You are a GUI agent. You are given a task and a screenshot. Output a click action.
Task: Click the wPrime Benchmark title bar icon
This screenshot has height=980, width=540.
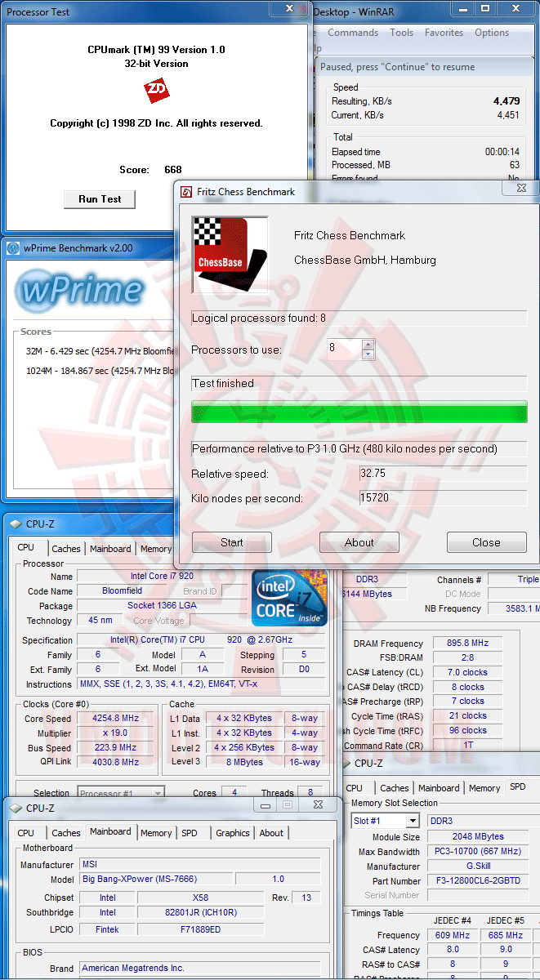click(13, 248)
